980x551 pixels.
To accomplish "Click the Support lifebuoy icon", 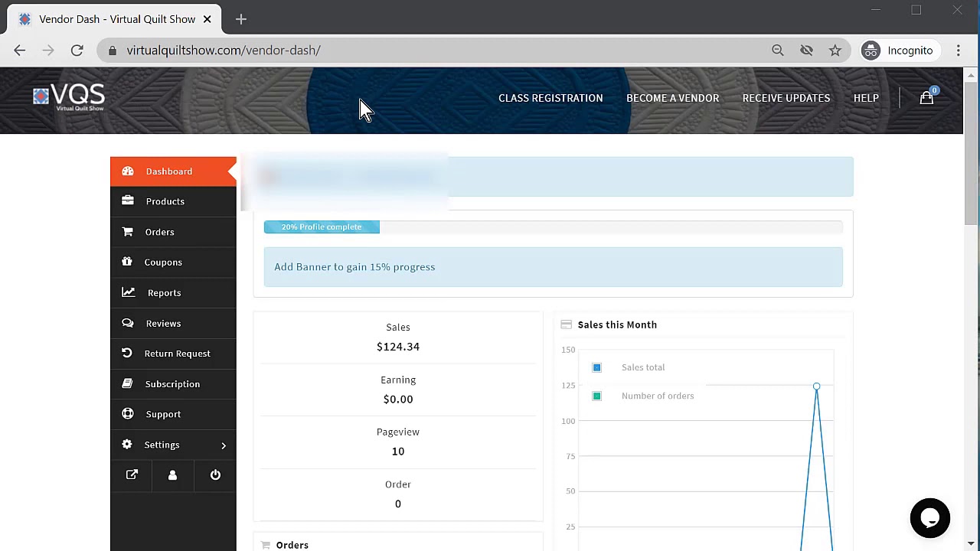I will 128,414.
